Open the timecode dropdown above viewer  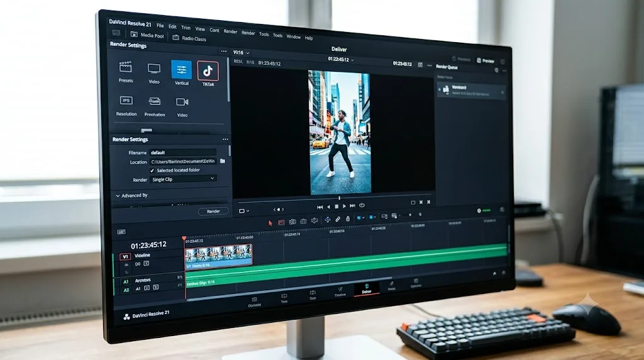(340, 60)
